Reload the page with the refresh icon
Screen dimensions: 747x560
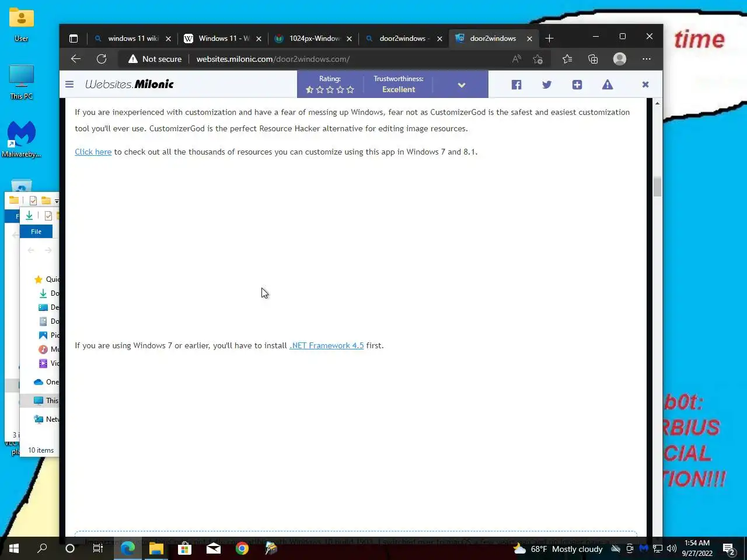[x=102, y=59]
